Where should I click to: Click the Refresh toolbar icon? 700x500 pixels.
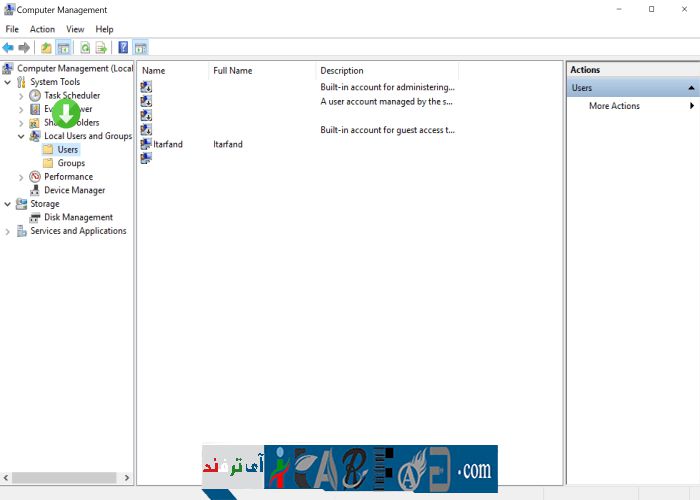(85, 47)
